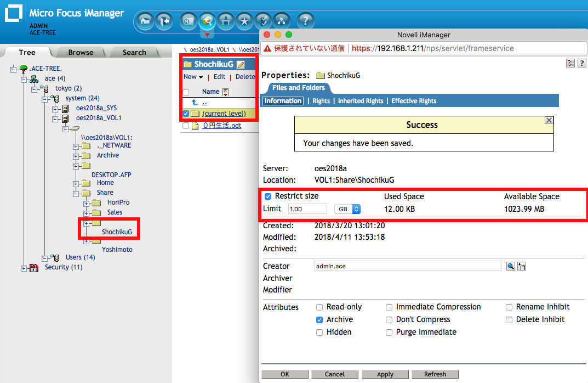Click the 0円生活.odt file icon
Screen dimensions: 588x383
(x=195, y=126)
